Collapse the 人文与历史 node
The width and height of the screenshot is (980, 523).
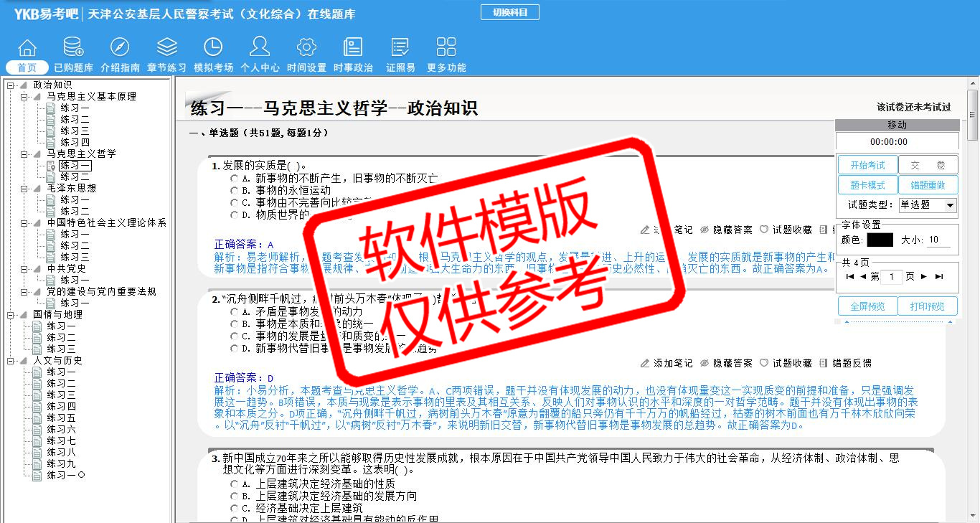pos(10,360)
